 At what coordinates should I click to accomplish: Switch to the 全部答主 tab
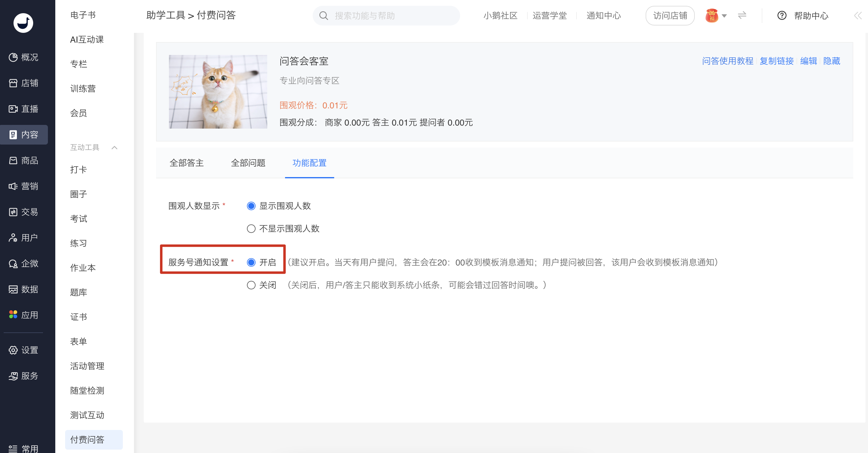(187, 163)
